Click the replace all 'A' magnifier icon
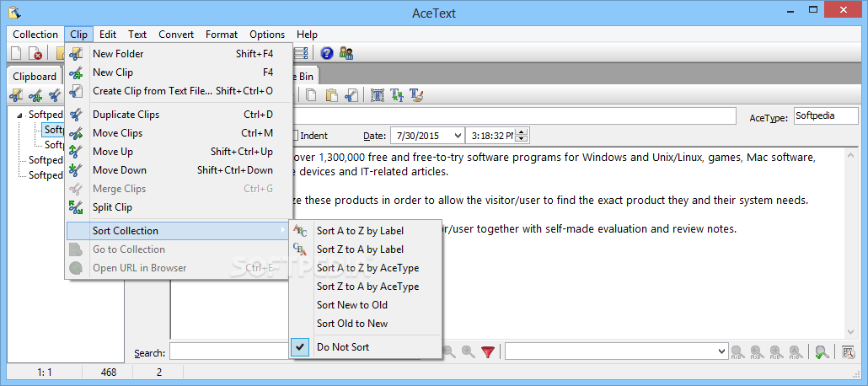This screenshot has height=386, width=868. [x=795, y=351]
